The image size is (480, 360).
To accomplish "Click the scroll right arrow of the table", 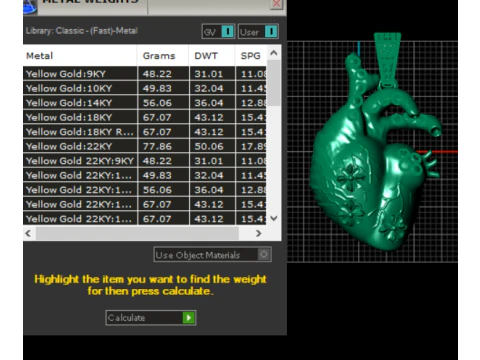I will click(258, 233).
